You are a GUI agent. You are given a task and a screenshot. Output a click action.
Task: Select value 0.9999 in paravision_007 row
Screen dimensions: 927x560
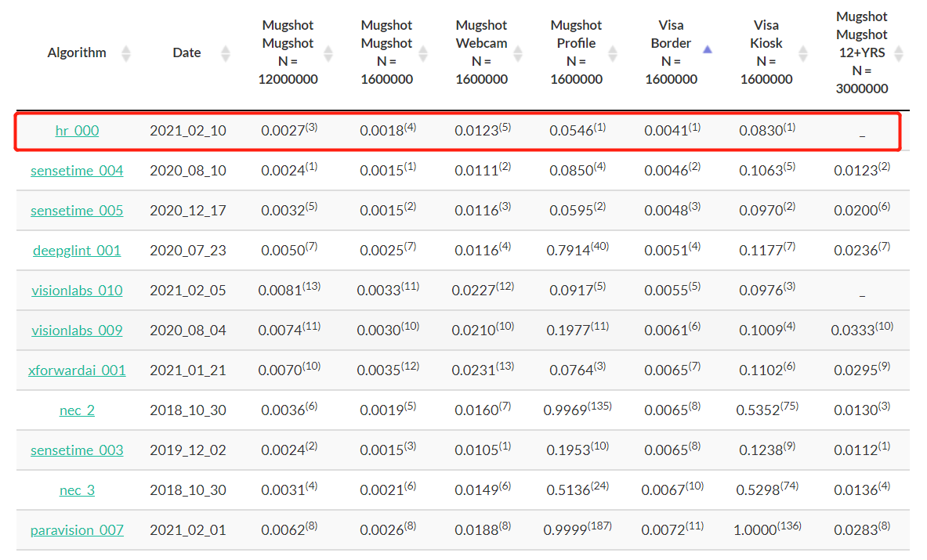[x=566, y=530]
